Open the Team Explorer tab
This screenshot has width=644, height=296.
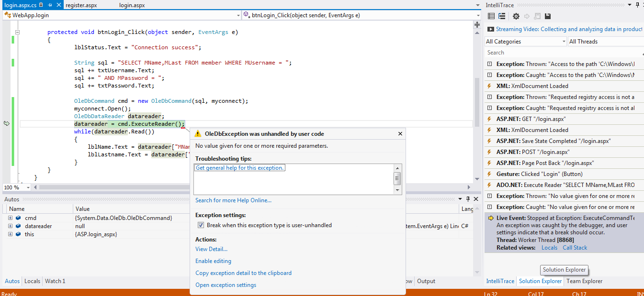585,281
